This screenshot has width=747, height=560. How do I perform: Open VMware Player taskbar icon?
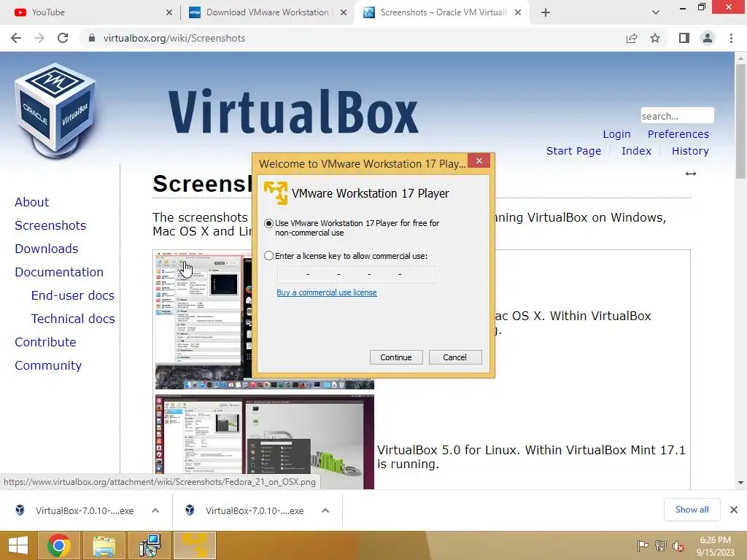click(195, 545)
